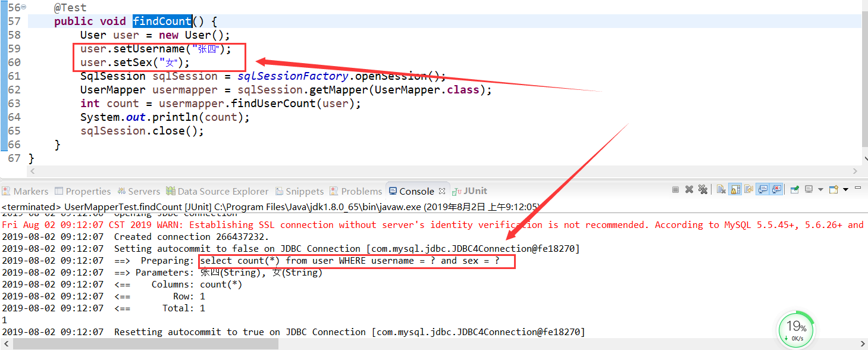Click the editor vertical scrollbar

point(865,80)
